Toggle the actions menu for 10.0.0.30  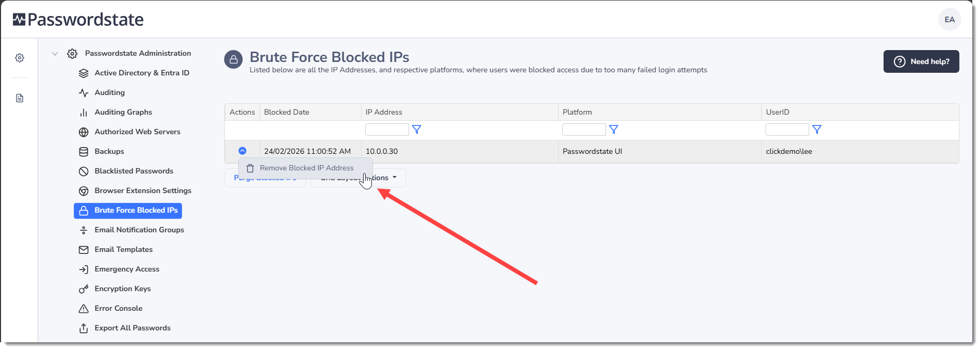click(x=242, y=151)
